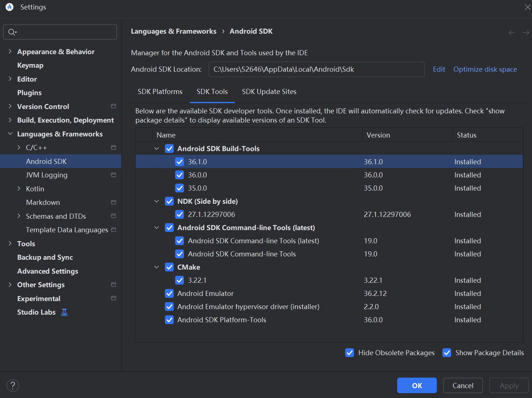This screenshot has width=532, height=398.
Task: Open SDK Update Sites tab
Action: point(269,91)
